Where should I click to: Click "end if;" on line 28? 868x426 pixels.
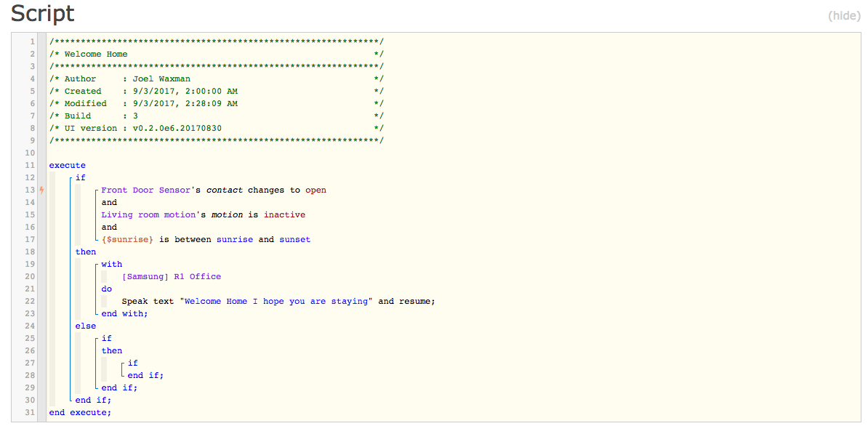pos(145,376)
